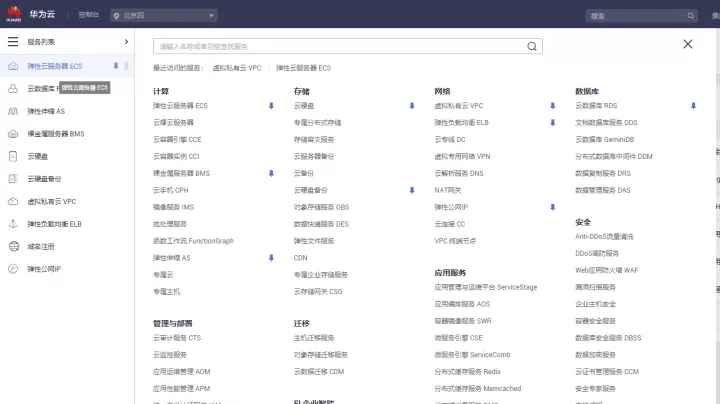Click the cloud disk backup icon in sidebar
720x404 pixels.
point(13,179)
